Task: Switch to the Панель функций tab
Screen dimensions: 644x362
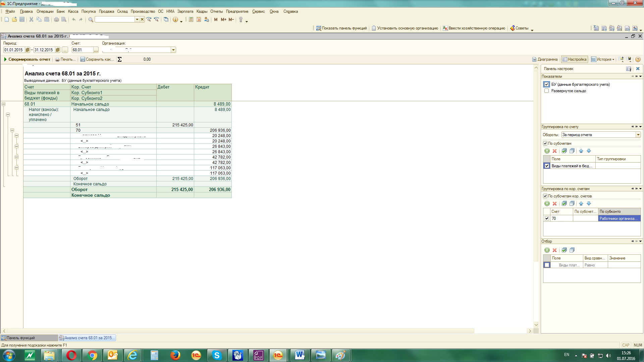Action: [x=21, y=338]
